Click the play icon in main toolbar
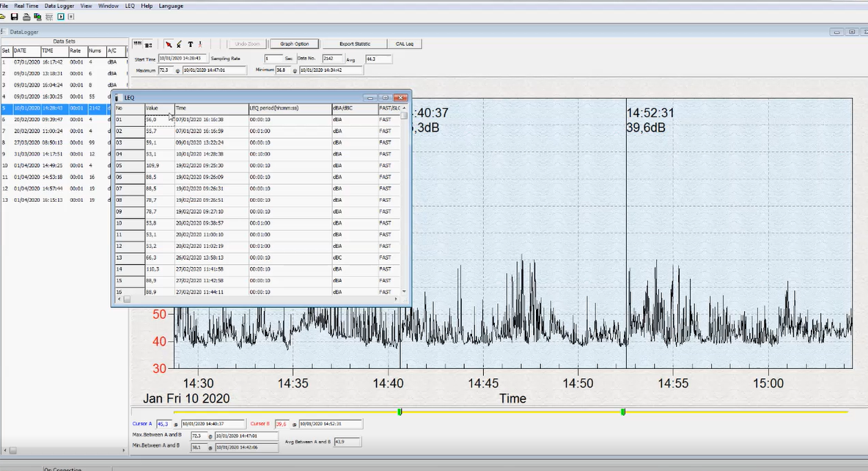 pos(60,16)
